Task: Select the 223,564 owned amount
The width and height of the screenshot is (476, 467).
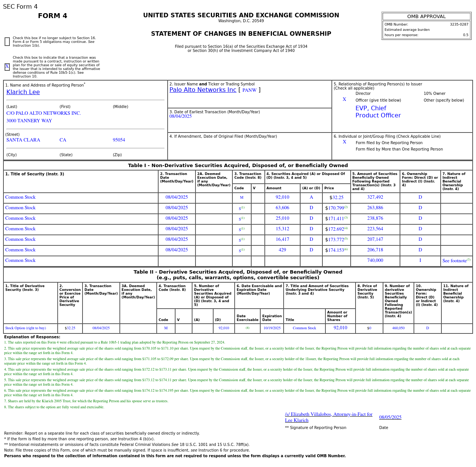Action: point(375,229)
